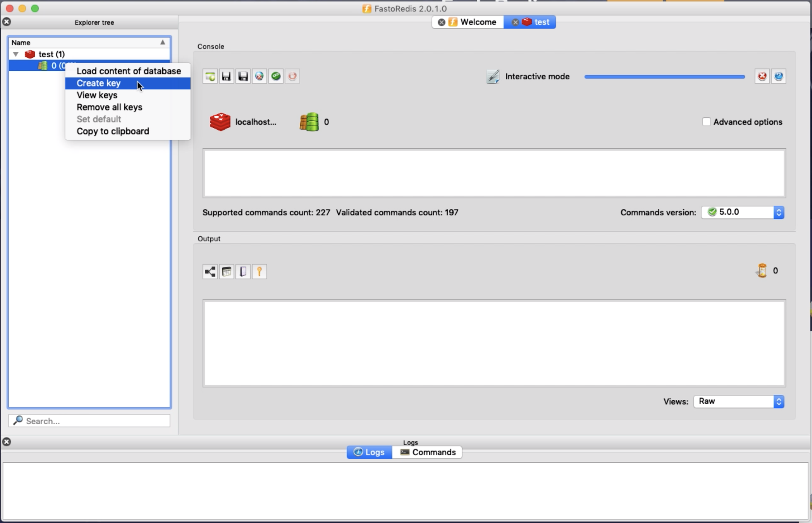Switch to the test tab
Image resolution: width=812 pixels, height=523 pixels.
[x=530, y=22]
